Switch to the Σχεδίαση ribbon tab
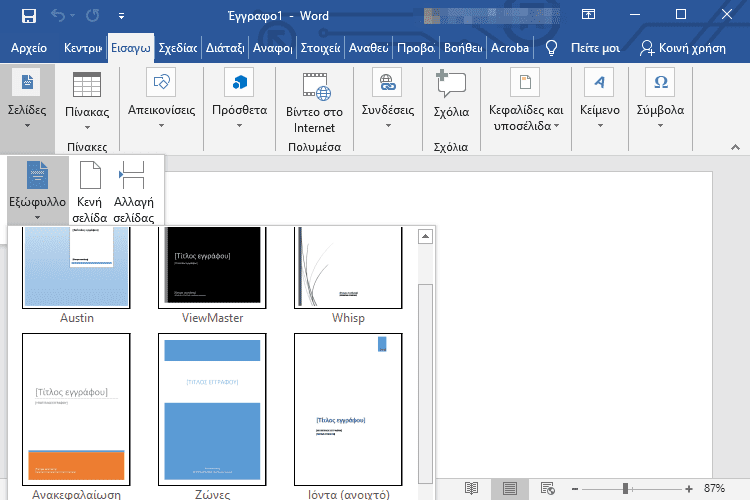 [x=178, y=48]
